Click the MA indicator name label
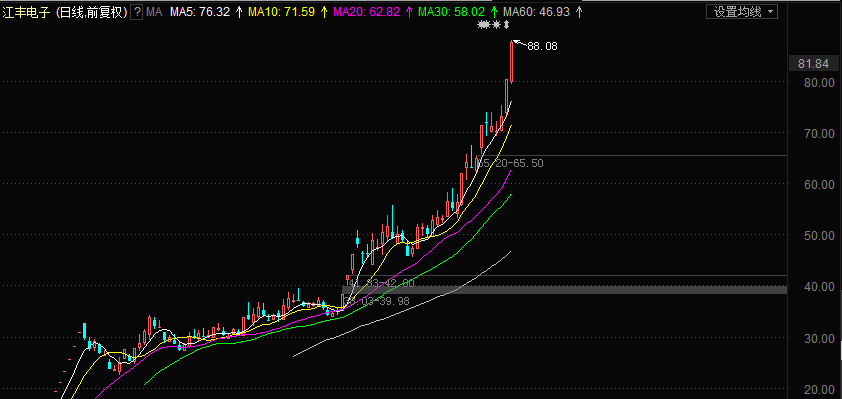 pos(154,12)
